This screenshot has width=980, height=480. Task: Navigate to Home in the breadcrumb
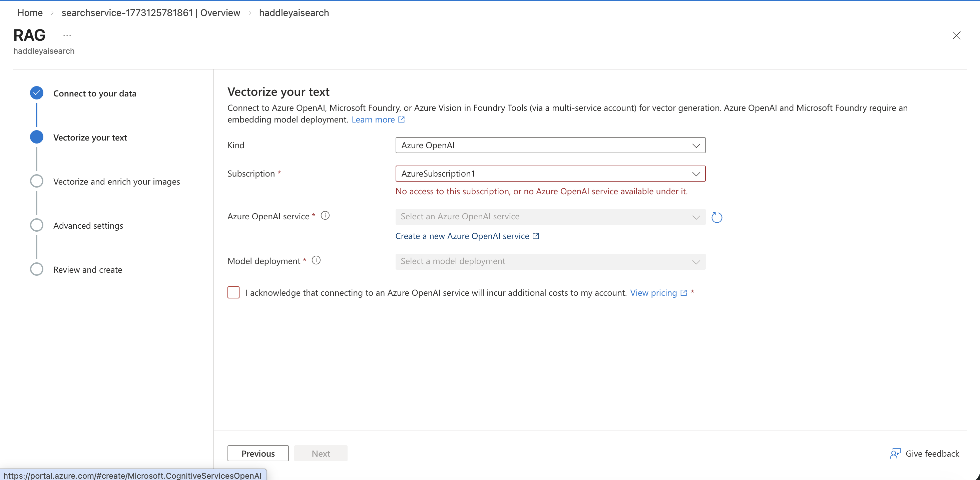click(30, 13)
